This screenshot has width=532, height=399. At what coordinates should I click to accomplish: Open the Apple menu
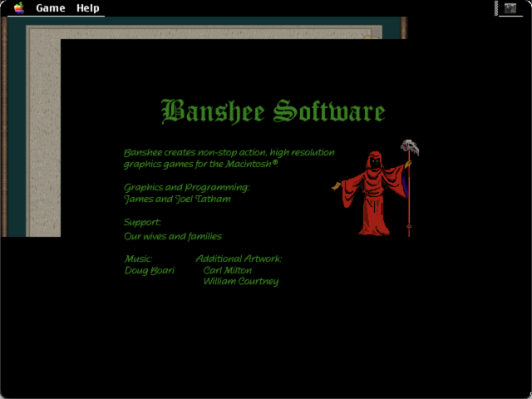tap(19, 7)
